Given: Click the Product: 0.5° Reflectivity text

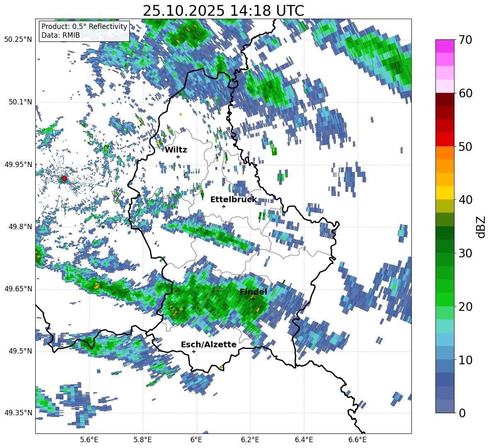Looking at the screenshot, I should pyautogui.click(x=84, y=27).
